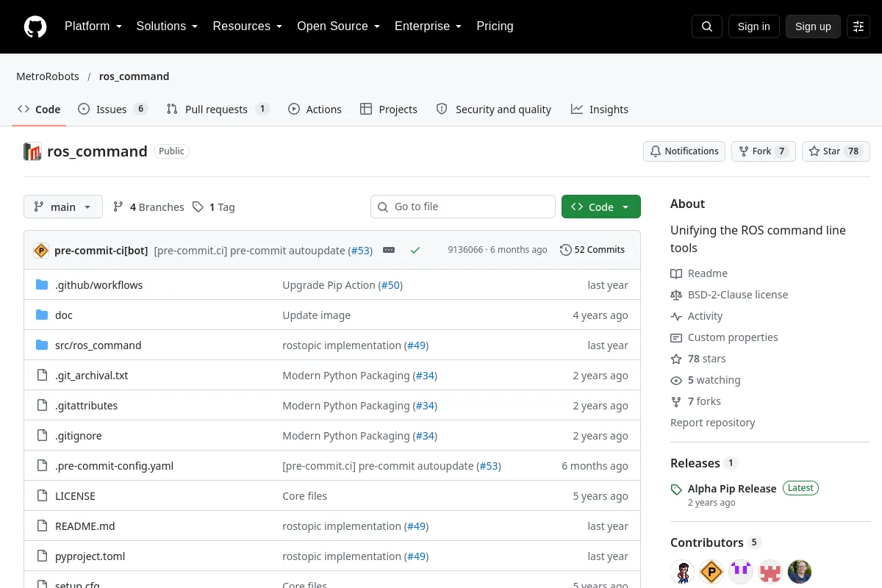Open the Solutions menu

(x=167, y=26)
